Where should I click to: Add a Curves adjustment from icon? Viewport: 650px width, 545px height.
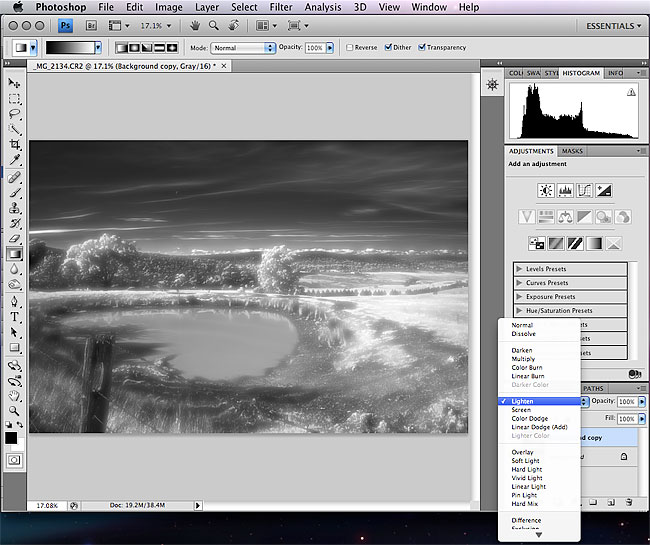tap(585, 190)
